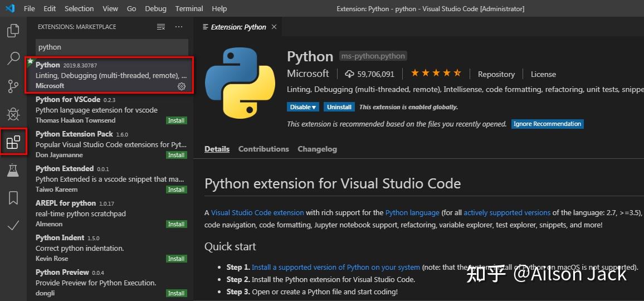
Task: Open the Search view in activity bar
Action: [13, 59]
